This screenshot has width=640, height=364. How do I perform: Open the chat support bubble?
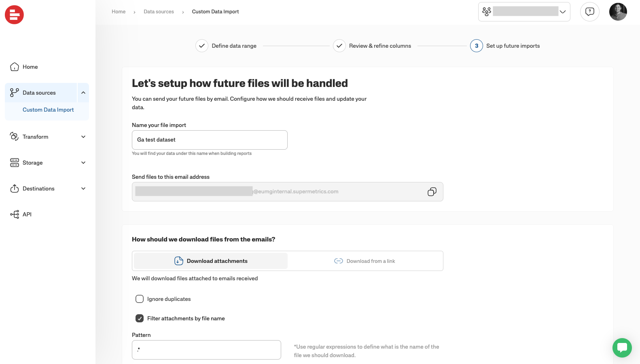(x=622, y=347)
